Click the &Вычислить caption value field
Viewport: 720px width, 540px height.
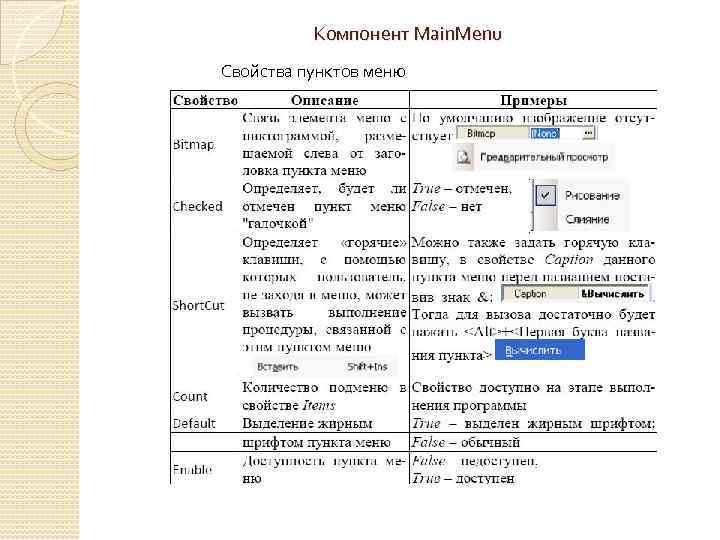(613, 294)
